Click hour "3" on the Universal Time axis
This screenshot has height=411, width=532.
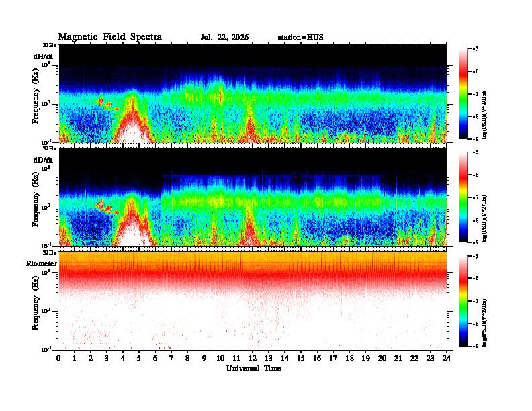(107, 358)
